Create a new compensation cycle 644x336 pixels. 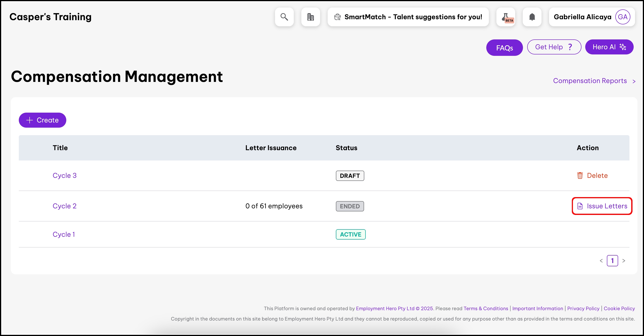coord(43,120)
